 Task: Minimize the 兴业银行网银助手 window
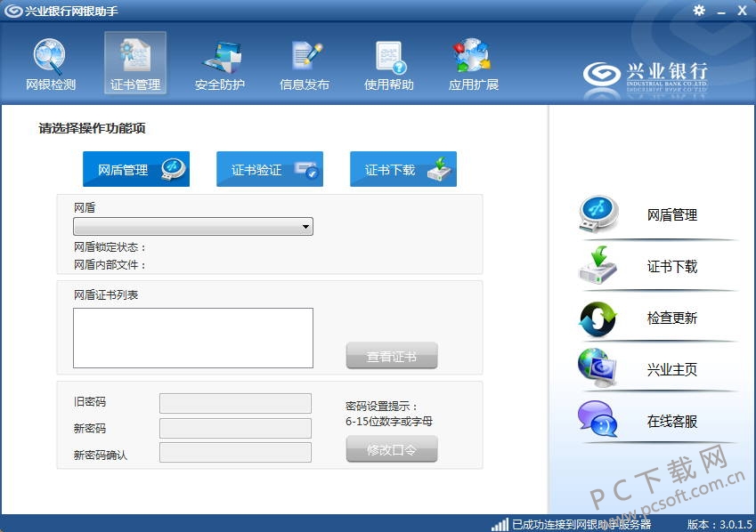point(721,12)
